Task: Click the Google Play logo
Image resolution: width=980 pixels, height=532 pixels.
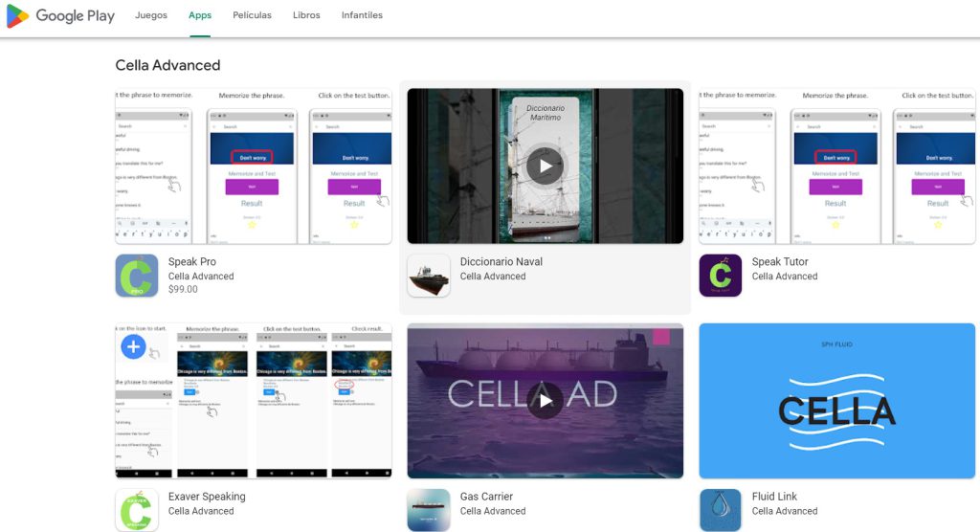Action: 60,16
